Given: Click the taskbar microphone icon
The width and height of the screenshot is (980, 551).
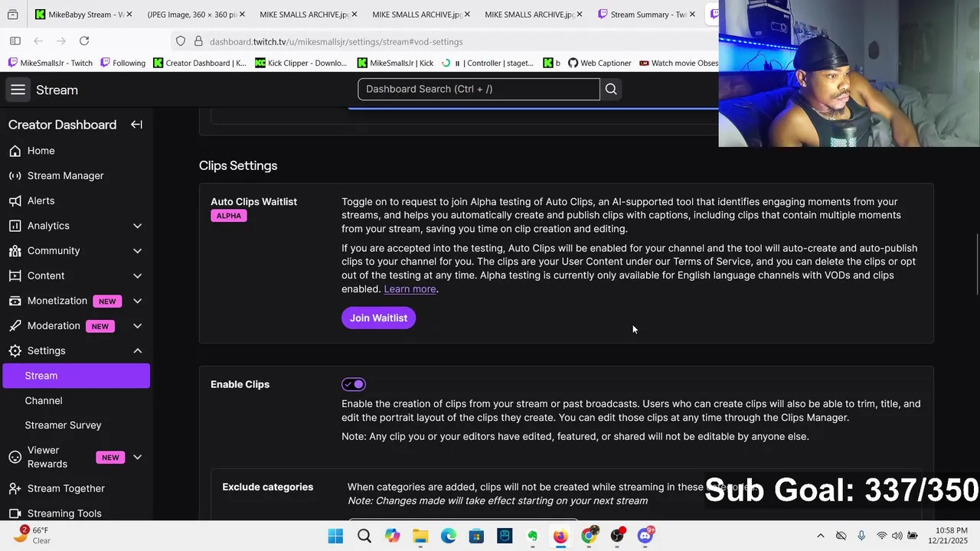Looking at the screenshot, I should coord(861,536).
